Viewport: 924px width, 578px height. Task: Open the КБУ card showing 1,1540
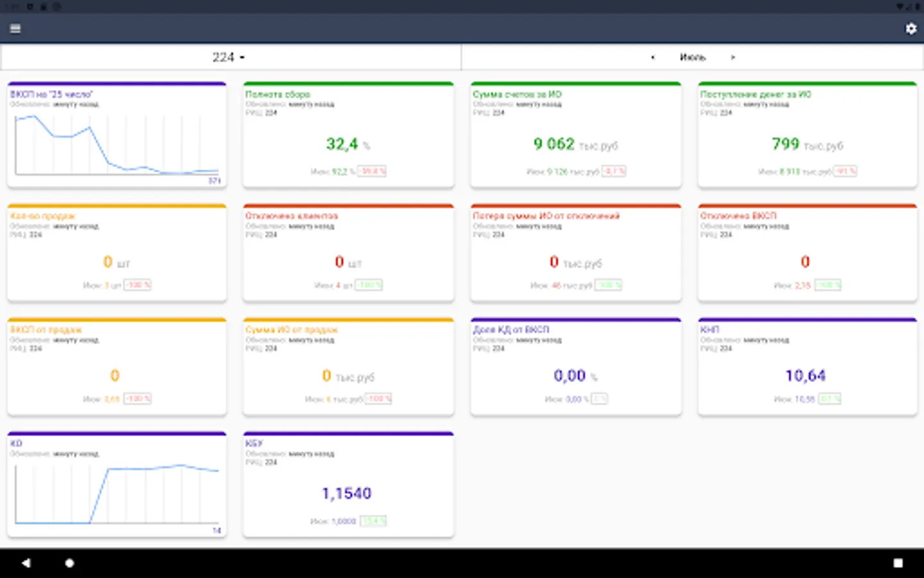(348, 484)
